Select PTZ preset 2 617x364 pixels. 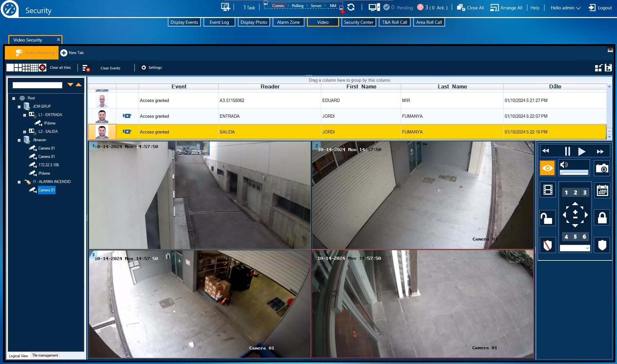[x=576, y=193]
